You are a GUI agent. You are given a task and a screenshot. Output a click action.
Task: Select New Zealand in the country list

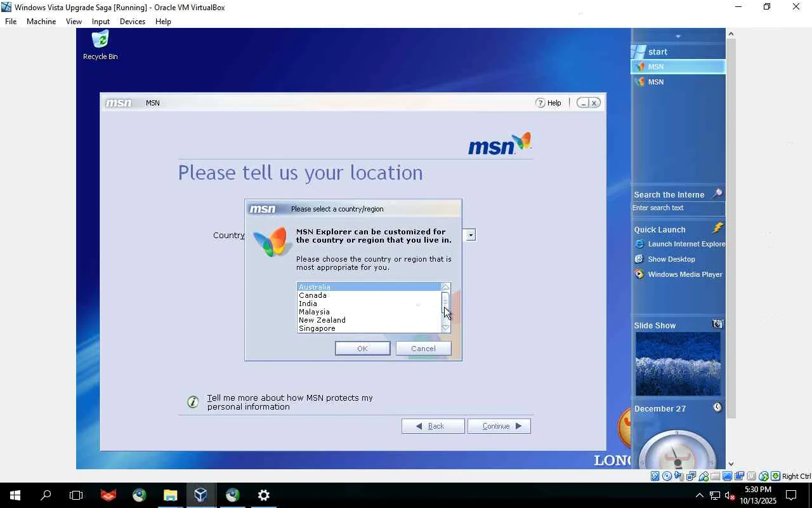[x=369, y=320]
